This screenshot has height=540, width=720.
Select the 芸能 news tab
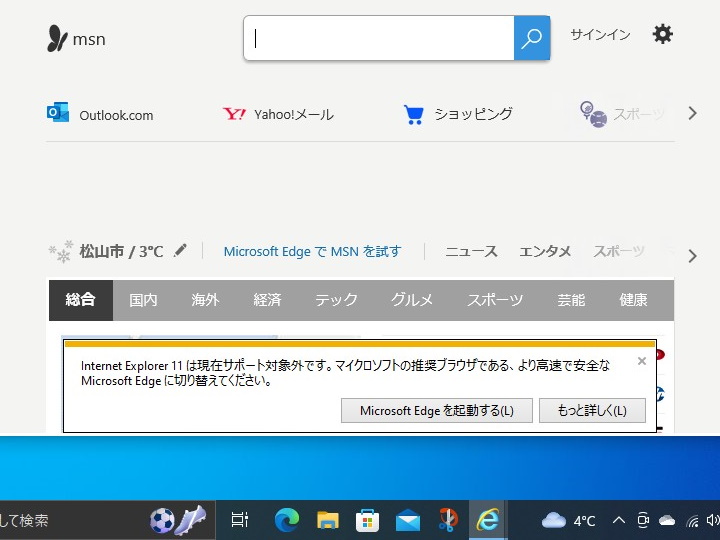(571, 300)
